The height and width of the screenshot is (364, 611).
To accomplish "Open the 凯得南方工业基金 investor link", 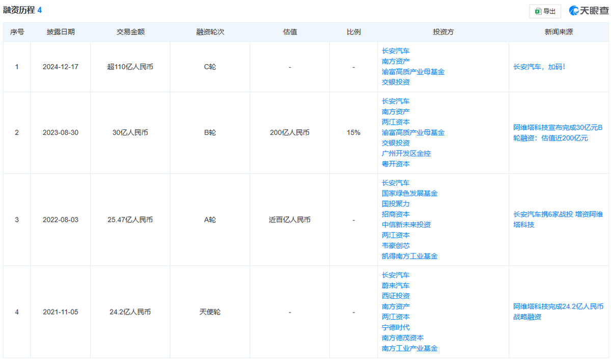I will click(410, 256).
